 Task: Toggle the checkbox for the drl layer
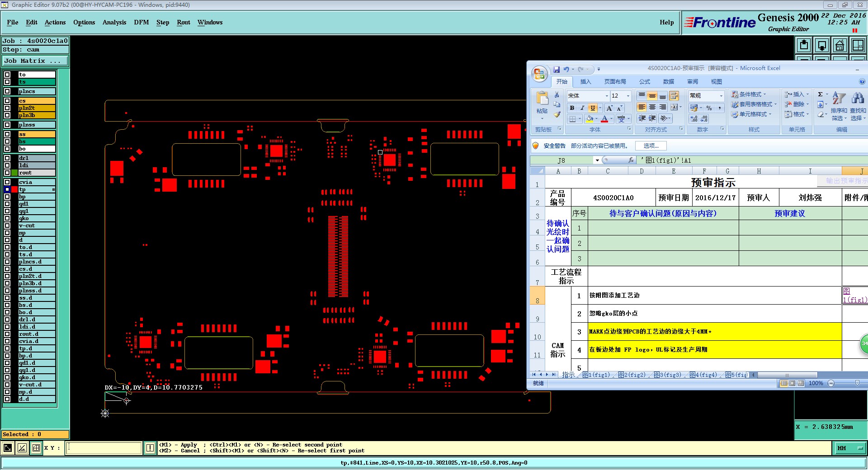7,158
